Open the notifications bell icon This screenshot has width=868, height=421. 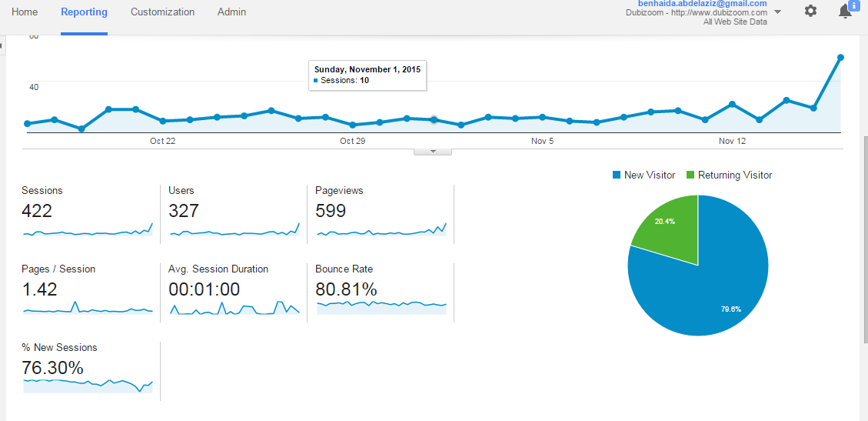tap(845, 11)
